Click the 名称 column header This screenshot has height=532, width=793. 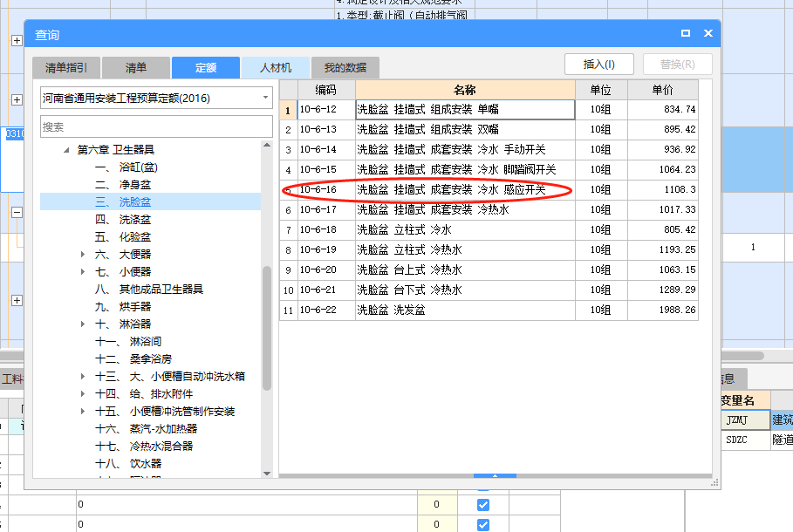point(465,90)
